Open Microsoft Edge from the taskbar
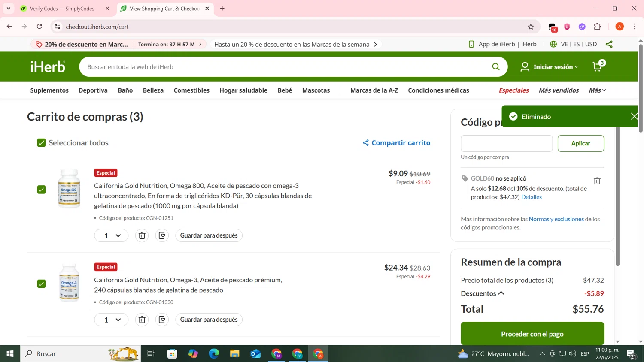This screenshot has height=362, width=644. point(214,353)
